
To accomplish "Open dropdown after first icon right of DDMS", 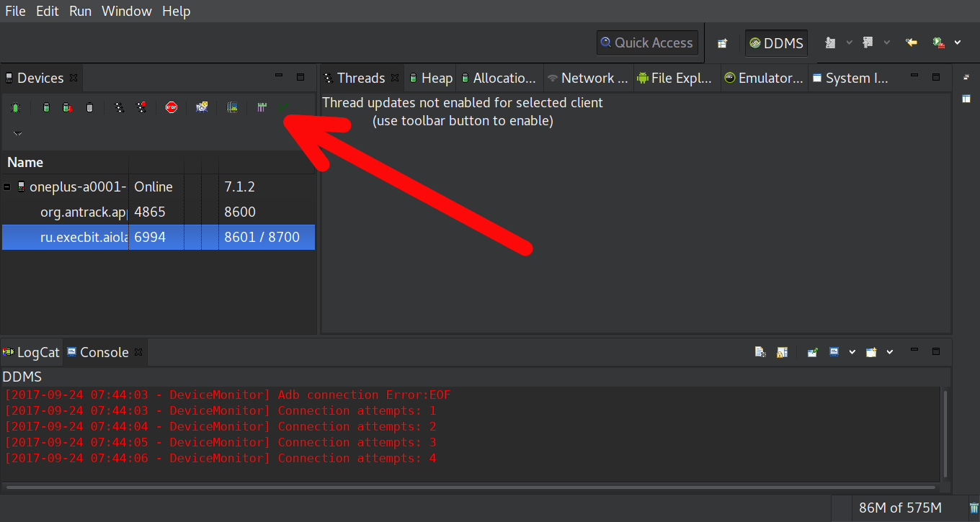I will pos(849,43).
